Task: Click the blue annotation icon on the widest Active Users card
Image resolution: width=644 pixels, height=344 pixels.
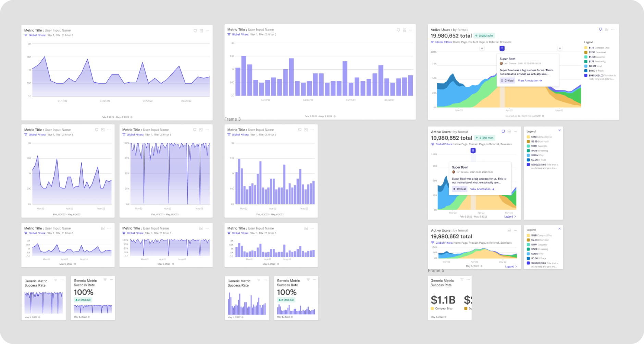Action: (600, 29)
